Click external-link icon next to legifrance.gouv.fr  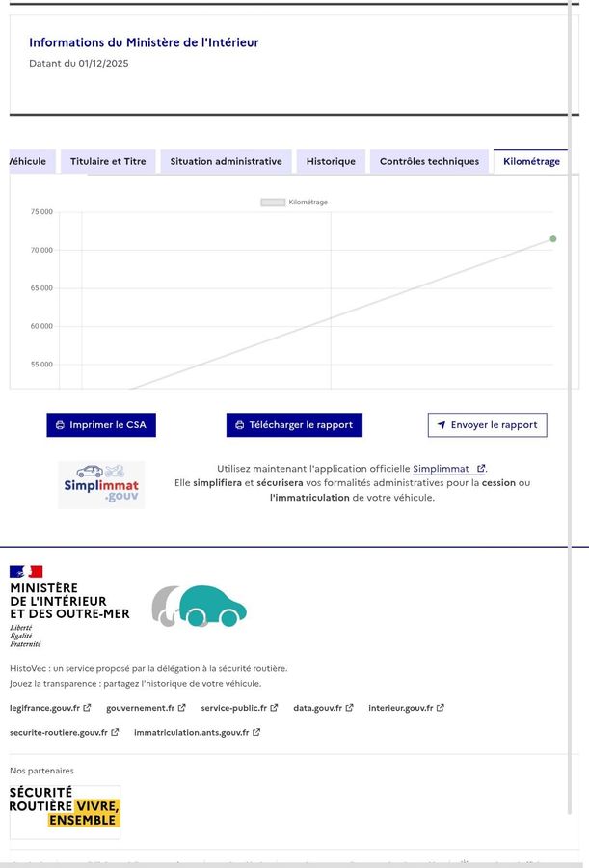(x=87, y=708)
